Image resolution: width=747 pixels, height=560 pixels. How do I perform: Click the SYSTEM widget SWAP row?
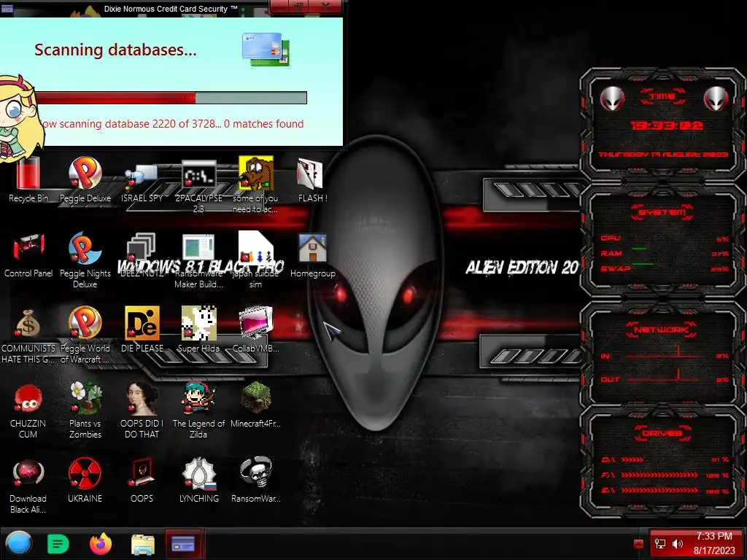pyautogui.click(x=664, y=268)
